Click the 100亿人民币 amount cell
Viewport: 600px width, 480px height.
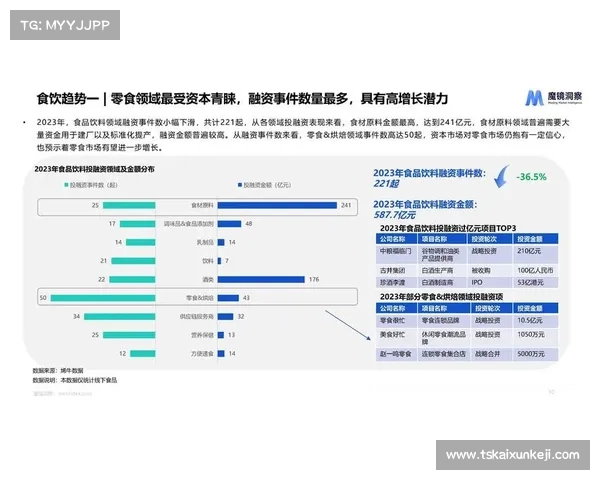(x=535, y=271)
